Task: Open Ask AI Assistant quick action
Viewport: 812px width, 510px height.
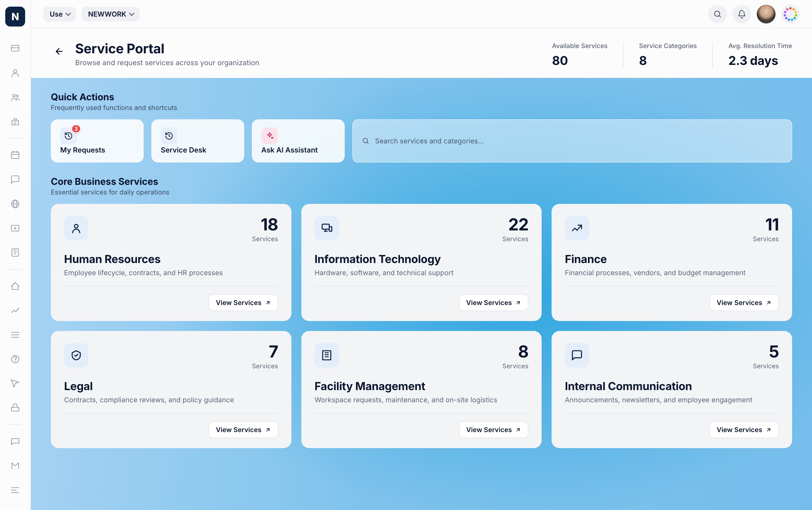Action: 298,141
